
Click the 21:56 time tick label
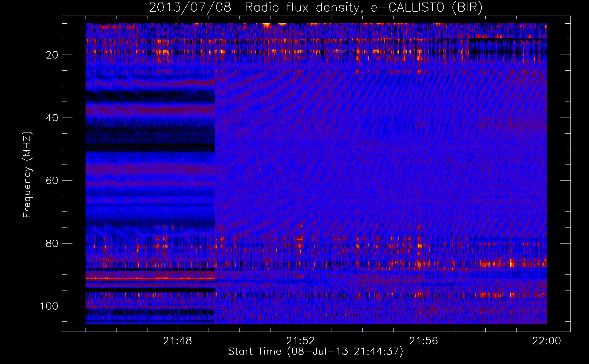click(424, 341)
